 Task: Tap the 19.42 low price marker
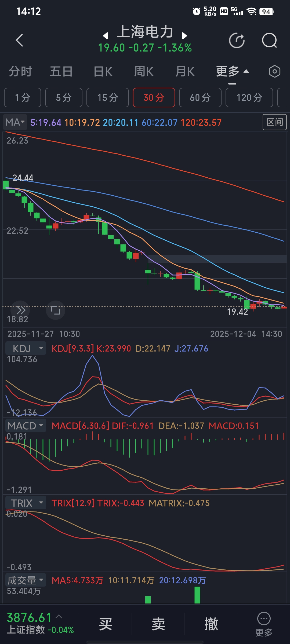(238, 312)
